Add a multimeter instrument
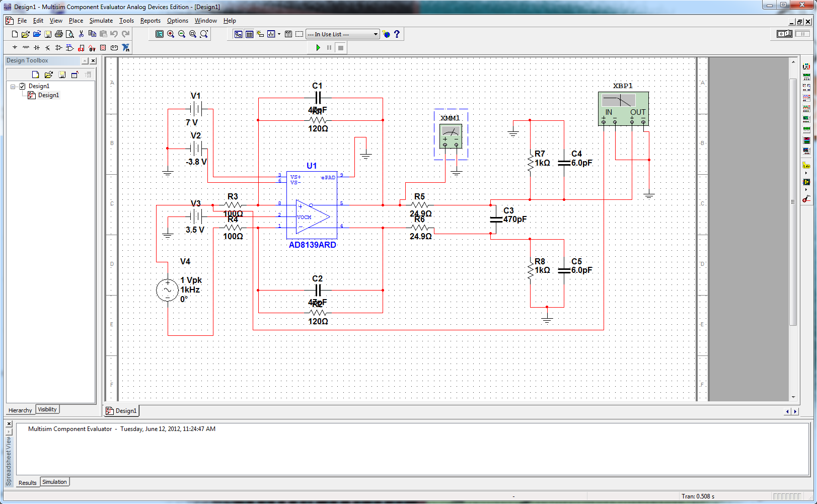817x504 pixels. coord(806,66)
